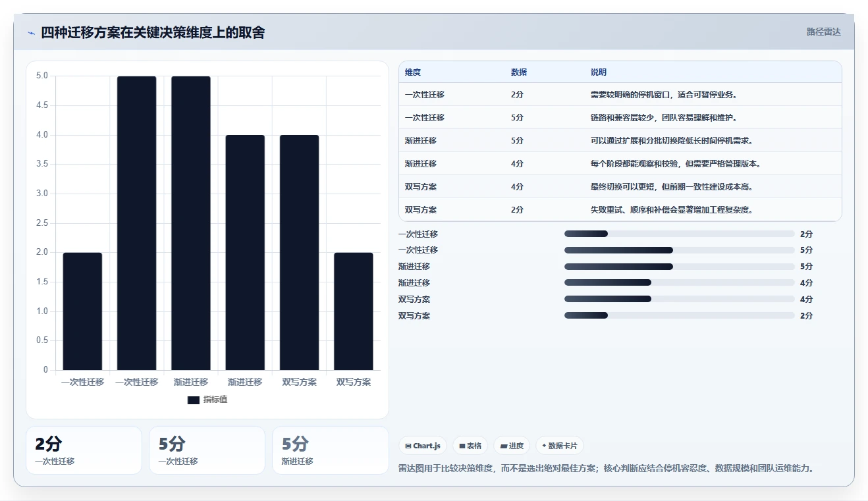Click the 维度 column header

pyautogui.click(x=413, y=72)
